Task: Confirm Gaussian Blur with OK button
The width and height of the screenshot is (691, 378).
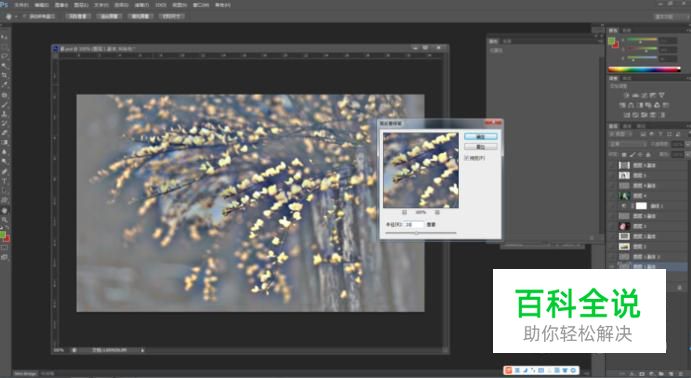Action: 481,137
